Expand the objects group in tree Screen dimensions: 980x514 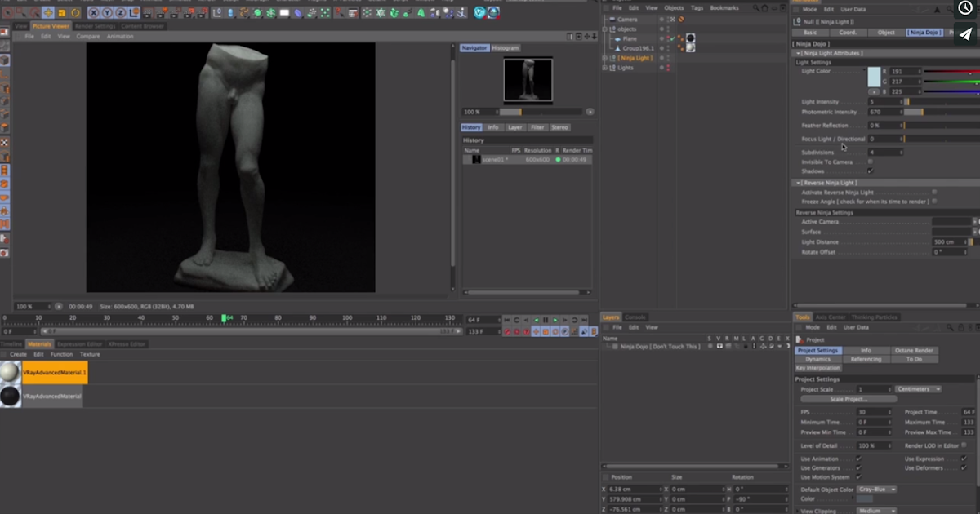604,29
